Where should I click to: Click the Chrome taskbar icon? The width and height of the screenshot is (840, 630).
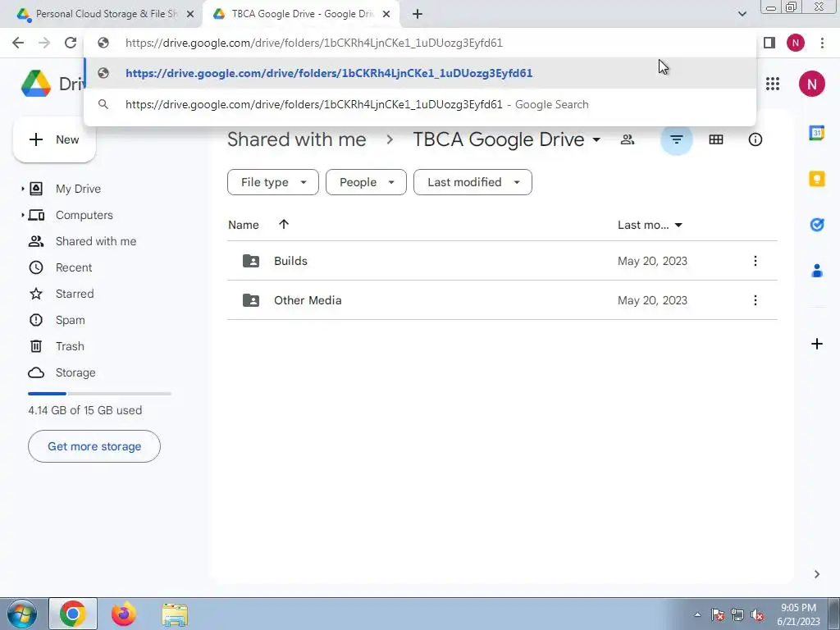(x=73, y=614)
